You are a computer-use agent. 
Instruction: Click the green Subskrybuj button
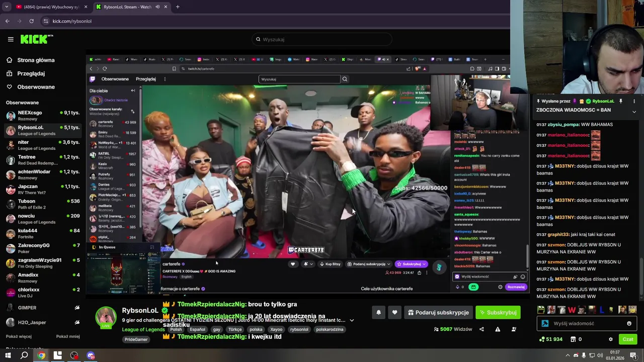tap(498, 312)
